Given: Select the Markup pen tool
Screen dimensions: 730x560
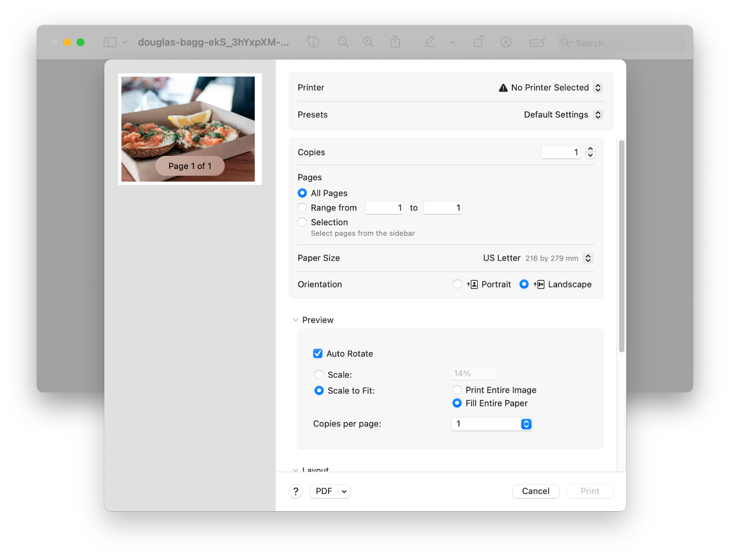Looking at the screenshot, I should tap(506, 42).
